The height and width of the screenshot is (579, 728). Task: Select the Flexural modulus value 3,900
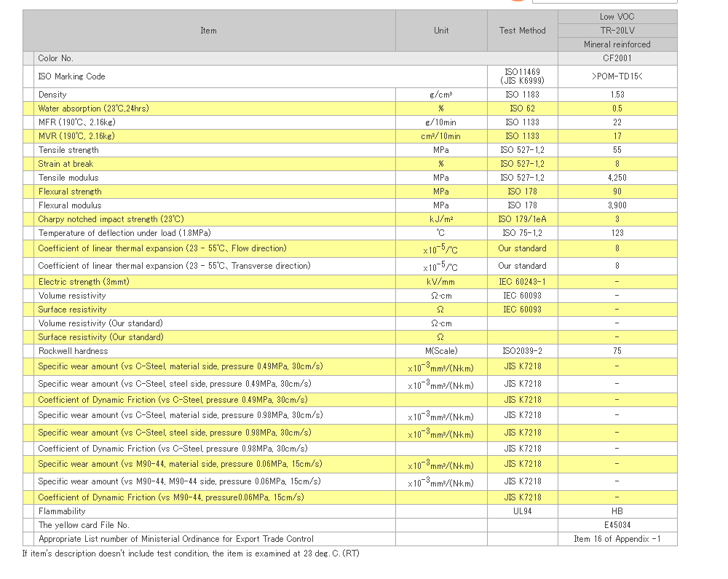[617, 205]
